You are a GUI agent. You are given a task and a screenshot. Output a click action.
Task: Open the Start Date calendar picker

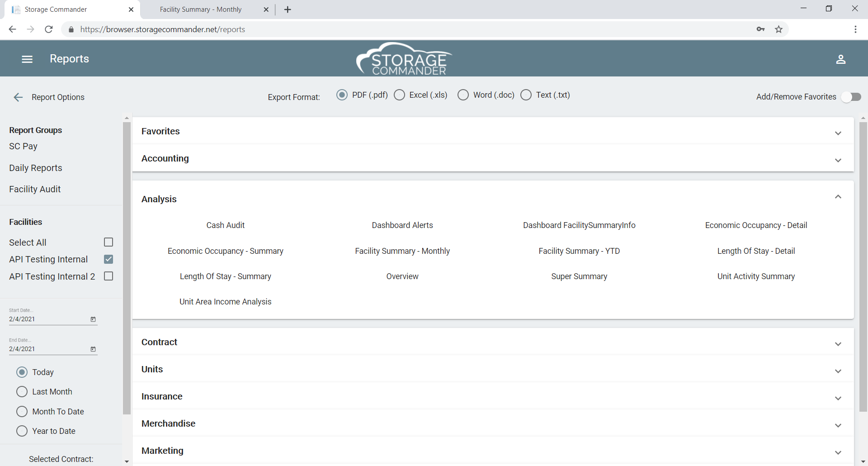pos(93,319)
